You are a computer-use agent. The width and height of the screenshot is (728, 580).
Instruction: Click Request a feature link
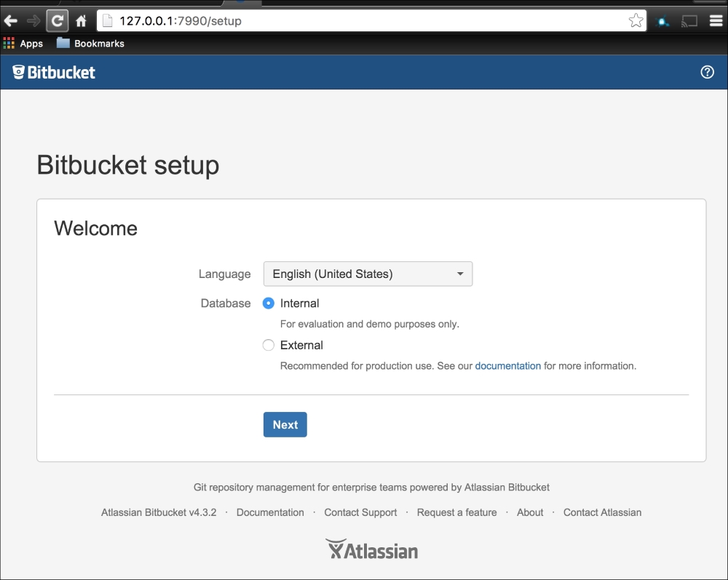[x=456, y=512]
